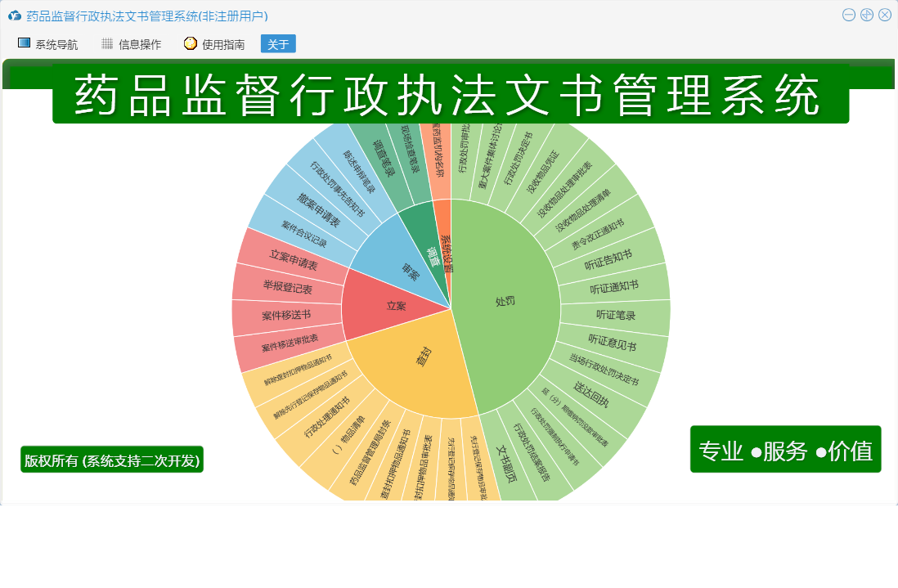The width and height of the screenshot is (898, 588).
Task: Click the 版权所有 (系统支持二次开发) button
Action: point(112,460)
